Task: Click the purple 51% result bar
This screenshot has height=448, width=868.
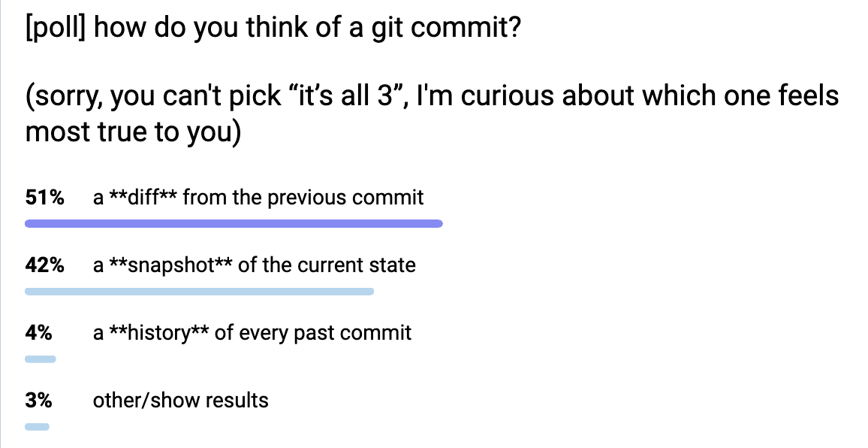Action: tap(234, 223)
